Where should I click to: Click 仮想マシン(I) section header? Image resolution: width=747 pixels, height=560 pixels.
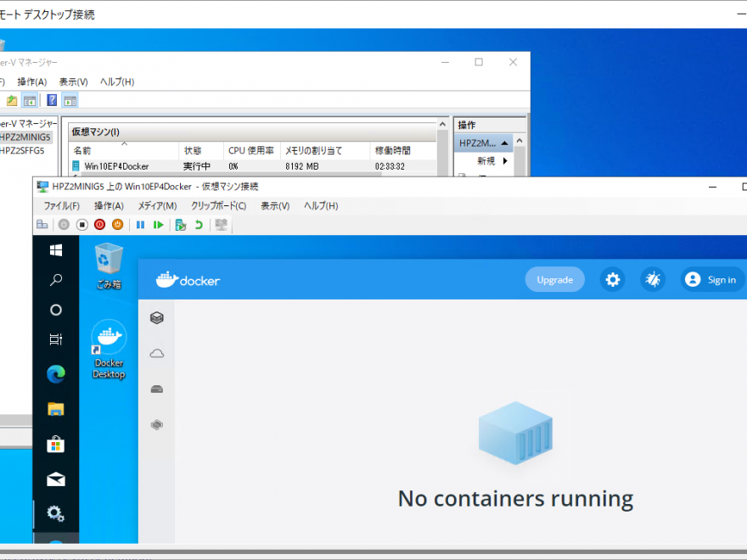point(252,132)
